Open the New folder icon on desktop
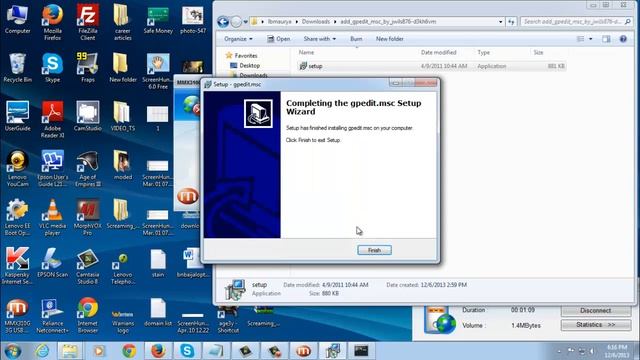Viewport: 640px width, 360px height. tap(122, 68)
